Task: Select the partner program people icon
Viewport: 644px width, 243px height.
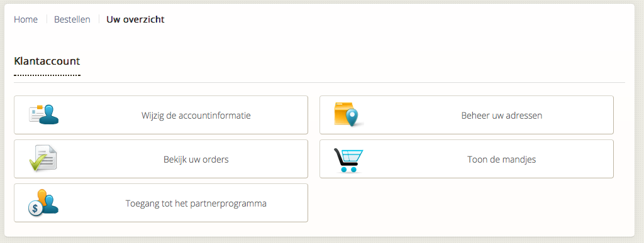Action: (x=43, y=202)
